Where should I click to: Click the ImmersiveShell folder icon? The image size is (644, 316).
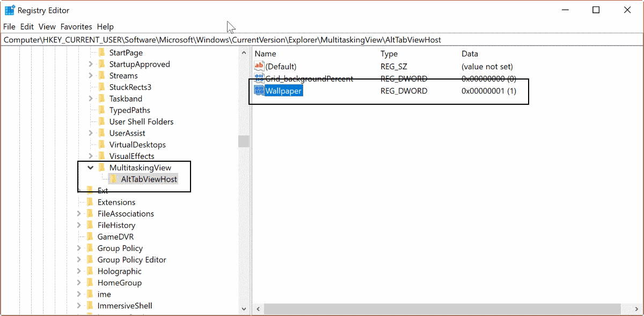tap(90, 306)
